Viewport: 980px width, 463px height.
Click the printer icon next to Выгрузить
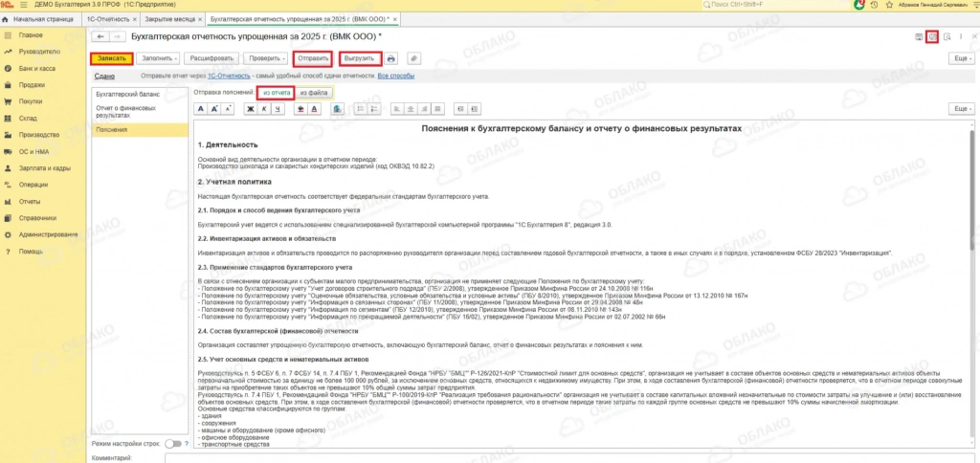(391, 58)
